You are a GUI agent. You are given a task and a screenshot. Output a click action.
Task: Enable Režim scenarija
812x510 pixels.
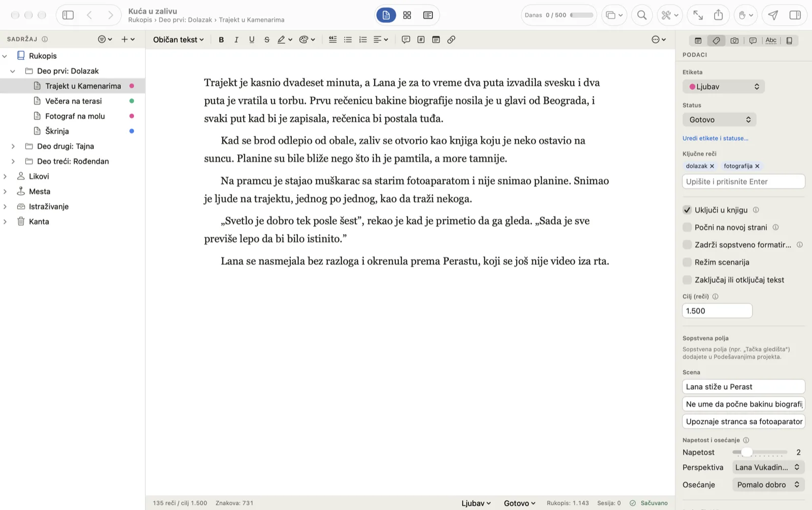(687, 262)
